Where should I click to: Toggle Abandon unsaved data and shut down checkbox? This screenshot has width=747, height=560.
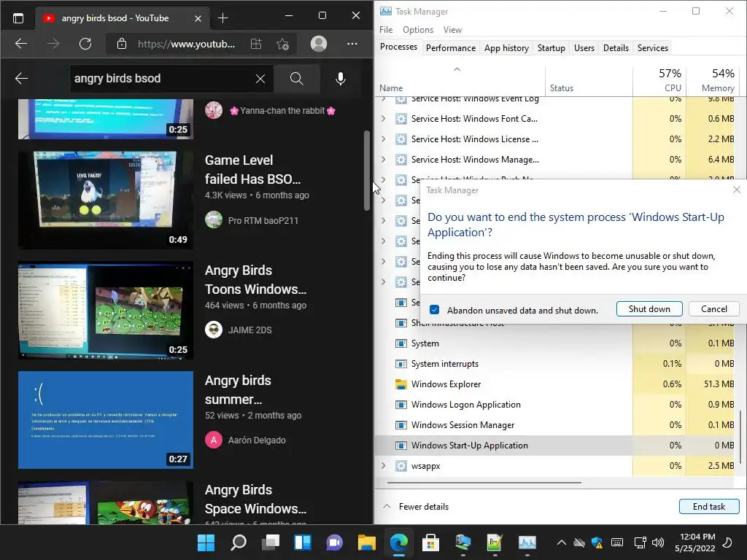click(x=434, y=310)
